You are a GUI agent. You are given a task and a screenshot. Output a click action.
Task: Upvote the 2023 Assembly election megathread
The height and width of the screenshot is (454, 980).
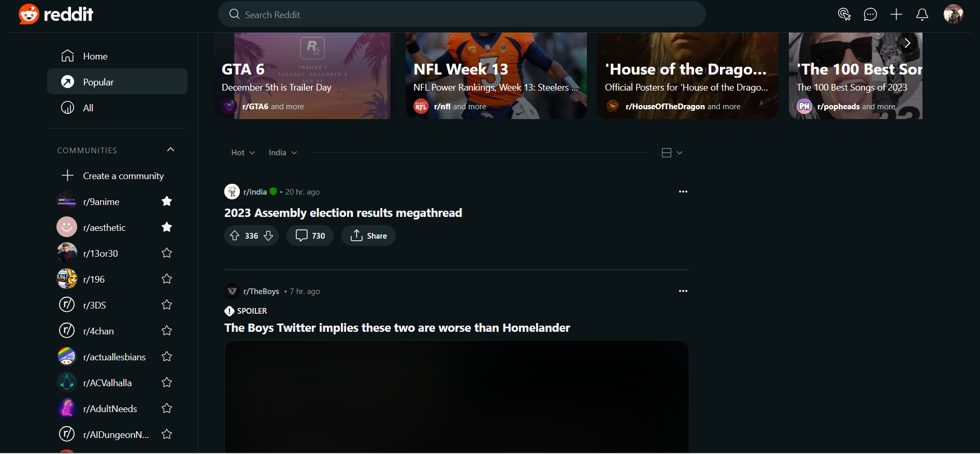(235, 236)
